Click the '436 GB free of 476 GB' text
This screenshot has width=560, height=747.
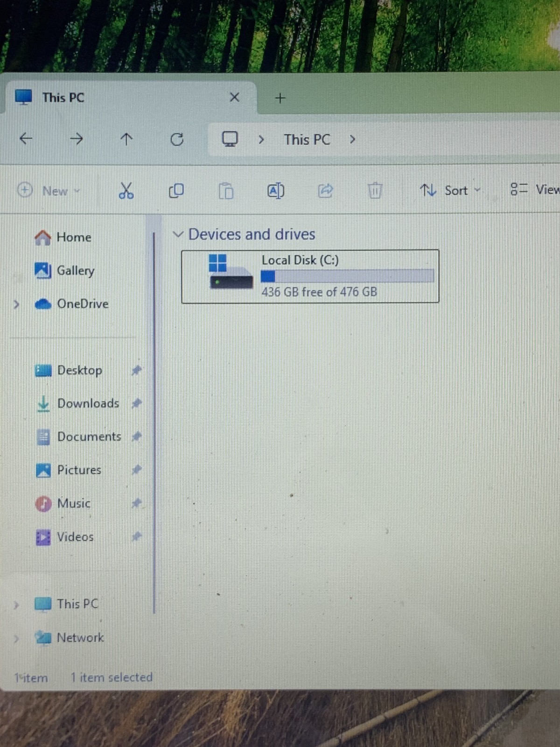tap(319, 292)
